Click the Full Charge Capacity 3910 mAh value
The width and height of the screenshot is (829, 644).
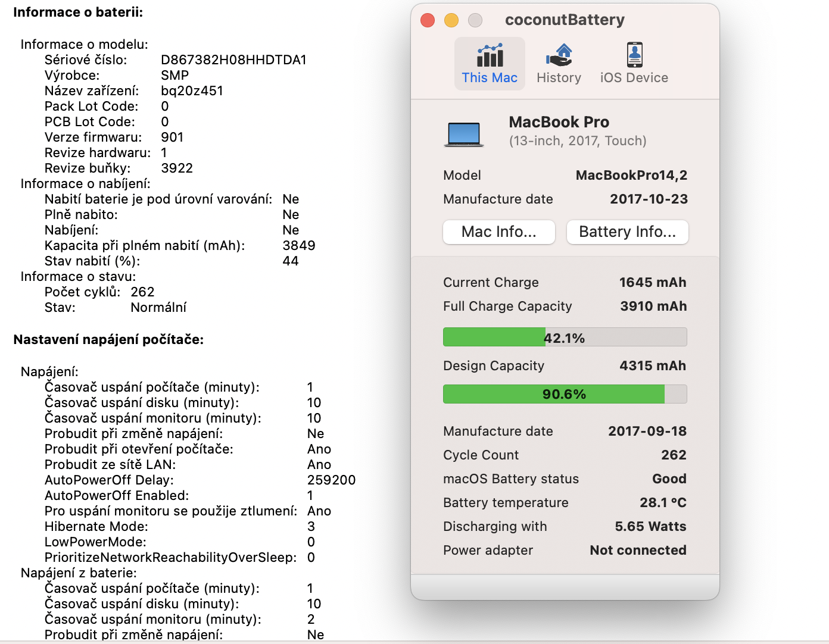click(653, 307)
